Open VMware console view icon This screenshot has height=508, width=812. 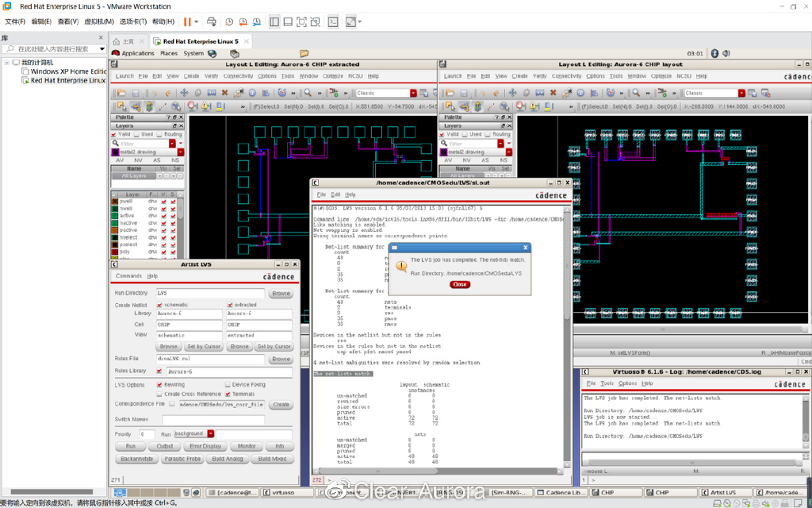click(334, 21)
